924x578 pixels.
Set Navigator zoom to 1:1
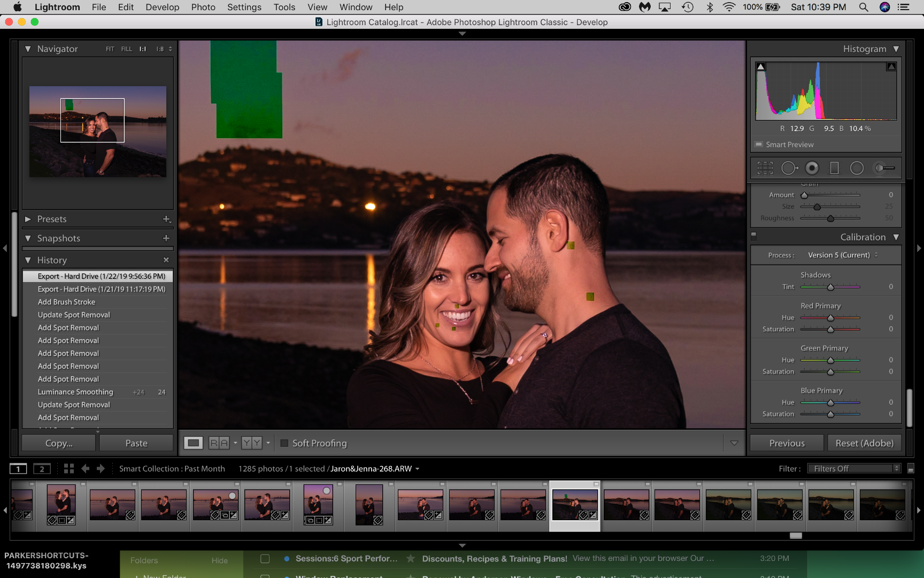click(x=143, y=49)
